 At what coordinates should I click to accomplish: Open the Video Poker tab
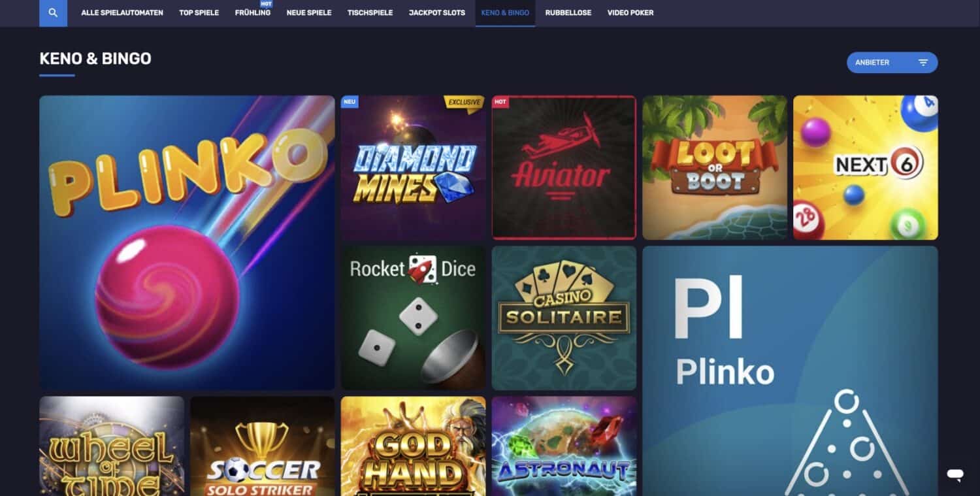pyautogui.click(x=630, y=13)
